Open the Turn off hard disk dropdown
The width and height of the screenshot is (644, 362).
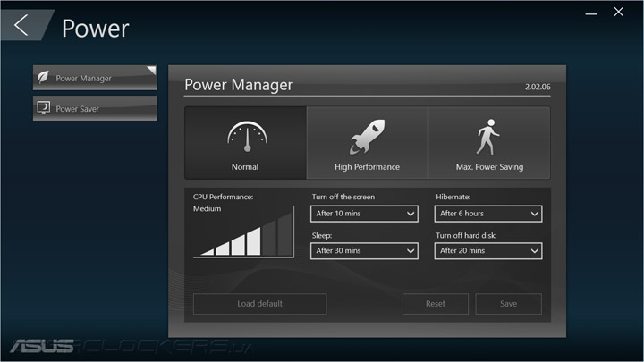[x=488, y=251]
